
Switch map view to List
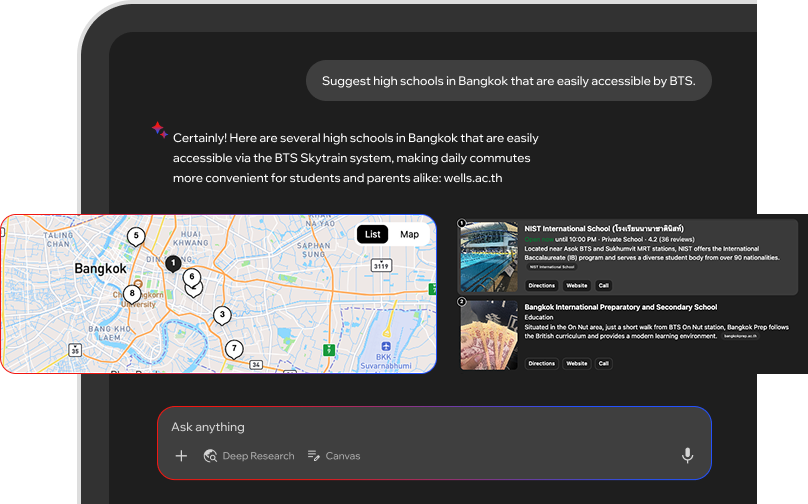tap(373, 234)
